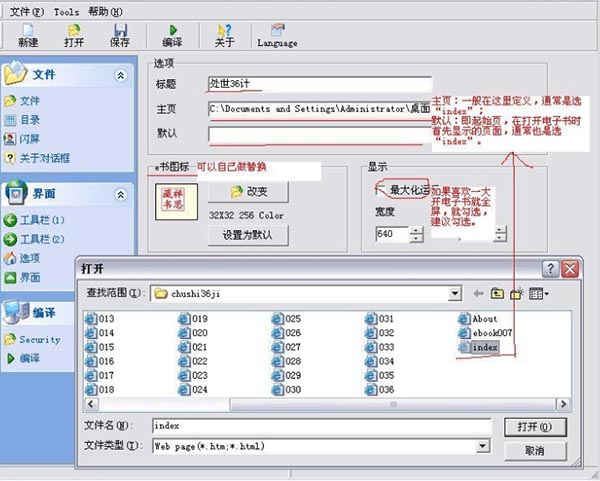Open the 帮助 (Help) menu
Screen dimensions: 600x481
click(102, 11)
